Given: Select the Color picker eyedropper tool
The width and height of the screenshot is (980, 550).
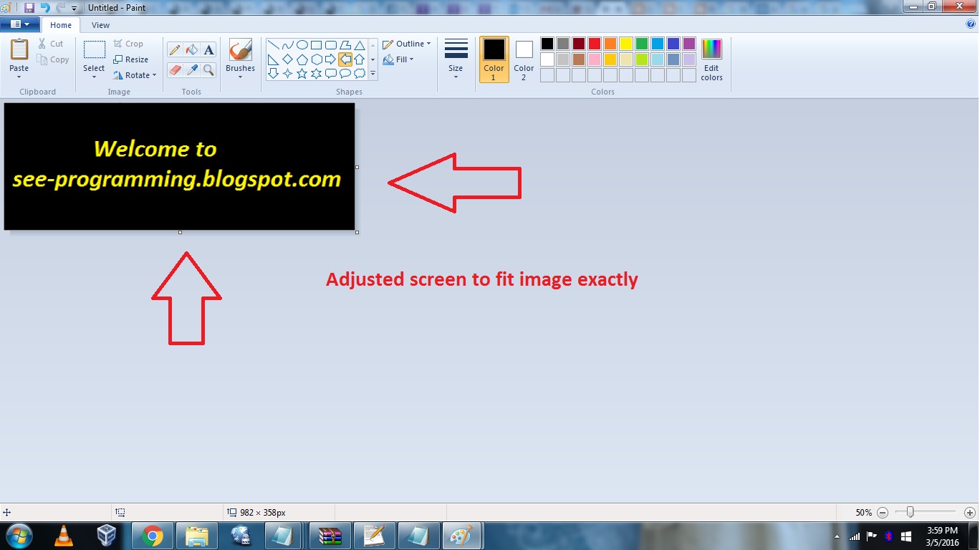Looking at the screenshot, I should (x=191, y=69).
